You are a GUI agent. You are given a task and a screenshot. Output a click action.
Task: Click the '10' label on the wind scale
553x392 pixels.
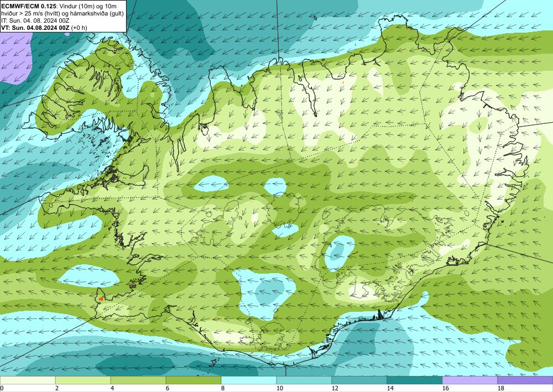[x=280, y=389]
